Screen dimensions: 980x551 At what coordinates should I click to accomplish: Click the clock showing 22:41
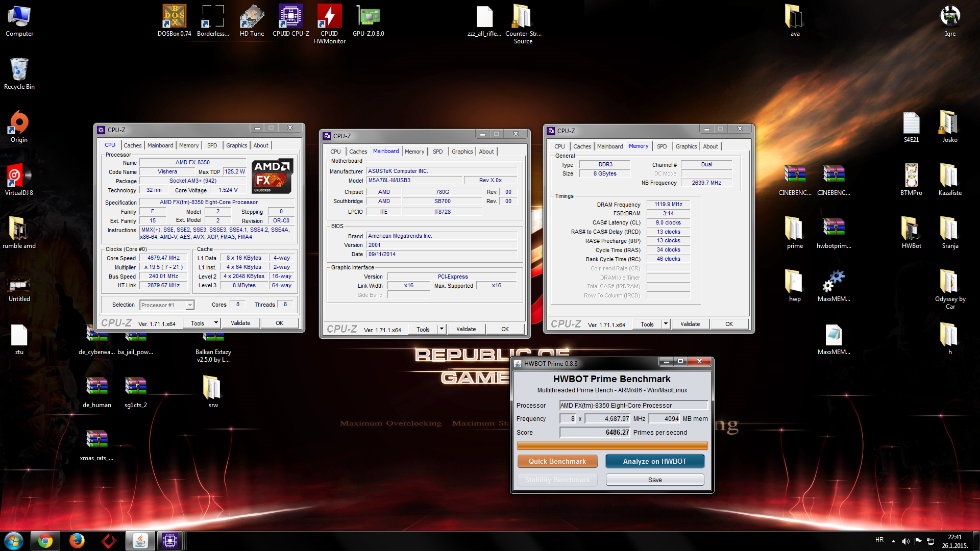954,537
